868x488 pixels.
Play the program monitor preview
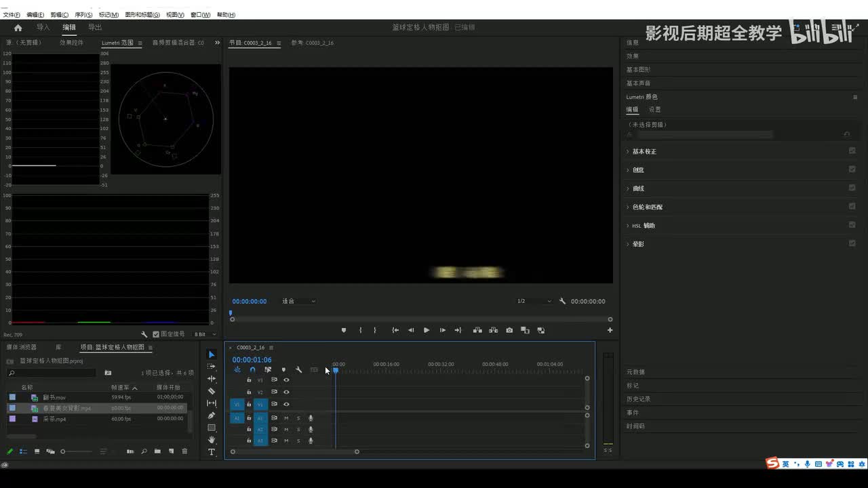click(x=427, y=330)
